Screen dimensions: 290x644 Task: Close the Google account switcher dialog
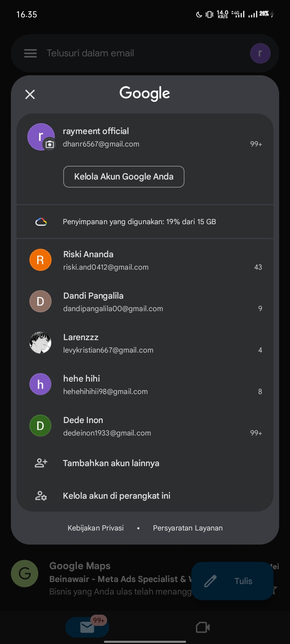pyautogui.click(x=30, y=95)
